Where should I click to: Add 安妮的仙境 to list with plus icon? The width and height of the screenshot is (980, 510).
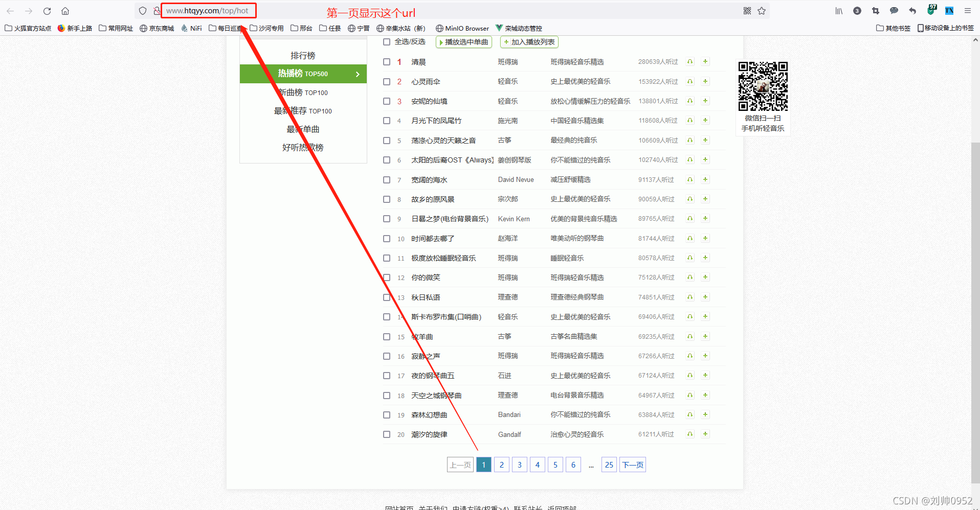tap(705, 101)
